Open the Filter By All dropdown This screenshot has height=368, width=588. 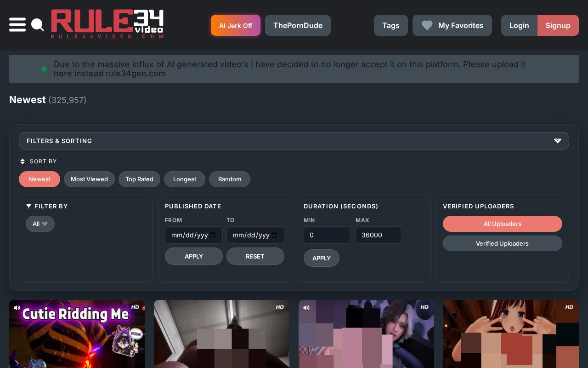40,224
